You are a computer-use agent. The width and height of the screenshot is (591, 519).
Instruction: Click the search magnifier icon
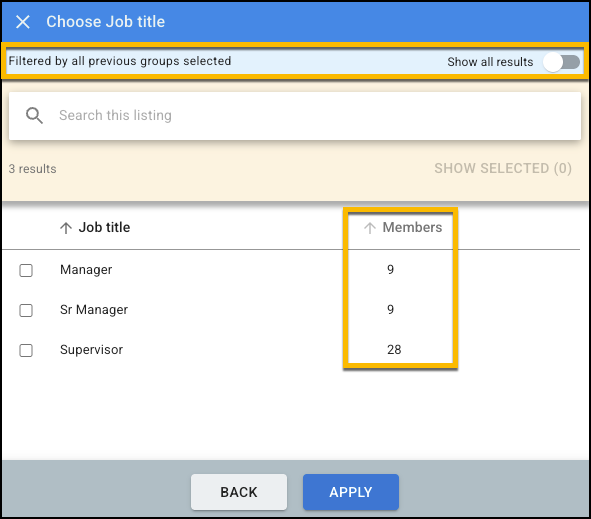point(34,115)
